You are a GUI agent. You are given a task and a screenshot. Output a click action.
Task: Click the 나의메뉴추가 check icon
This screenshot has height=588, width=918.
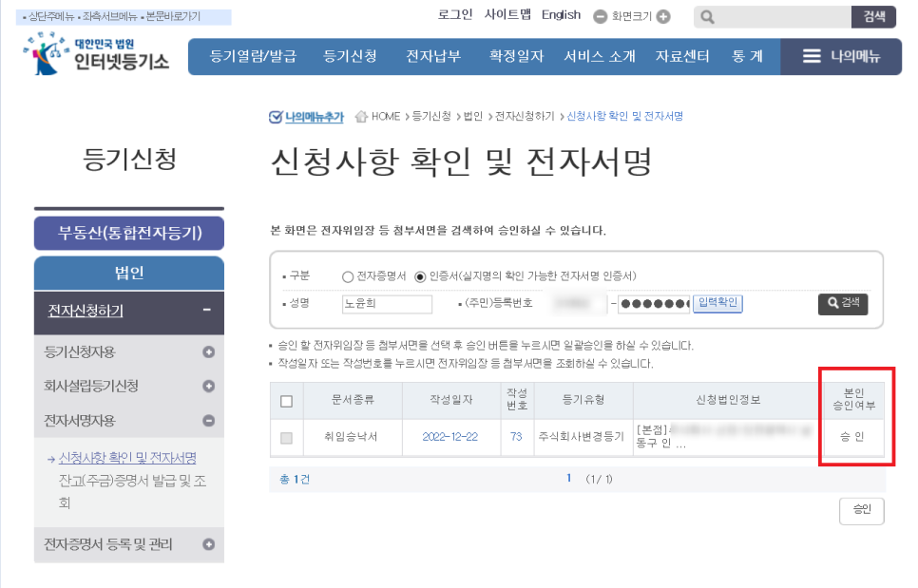coord(276,117)
